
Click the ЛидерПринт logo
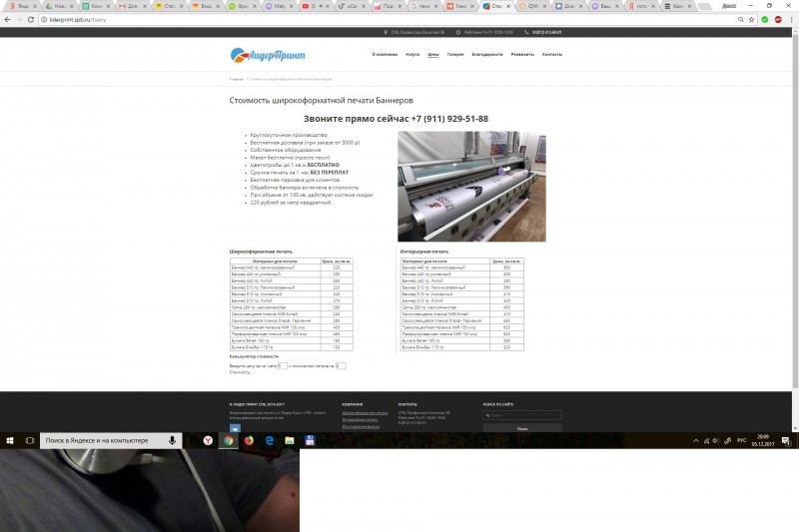(x=268, y=55)
